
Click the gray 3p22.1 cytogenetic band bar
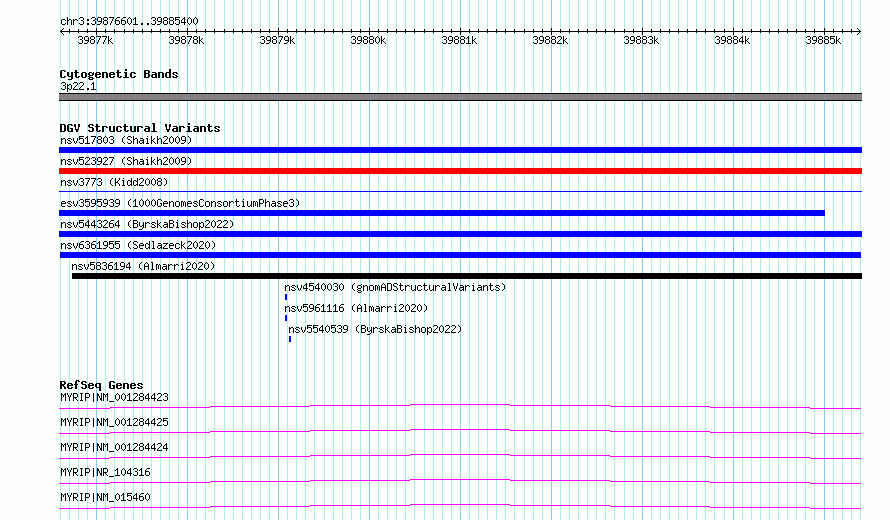tap(460, 97)
